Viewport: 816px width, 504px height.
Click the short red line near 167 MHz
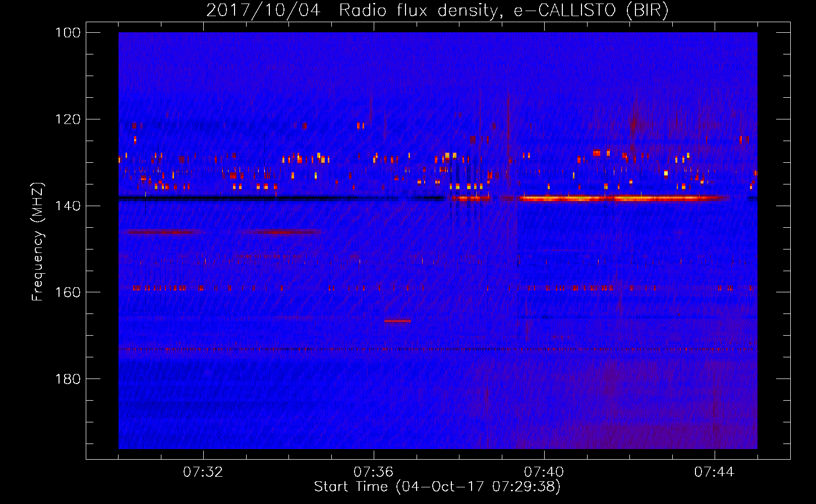pyautogui.click(x=397, y=321)
